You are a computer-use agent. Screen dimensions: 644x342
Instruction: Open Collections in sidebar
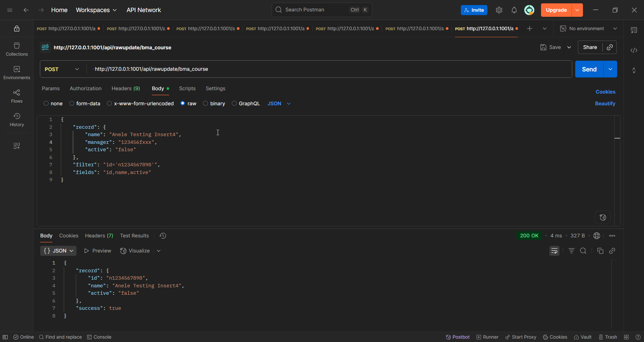(17, 49)
